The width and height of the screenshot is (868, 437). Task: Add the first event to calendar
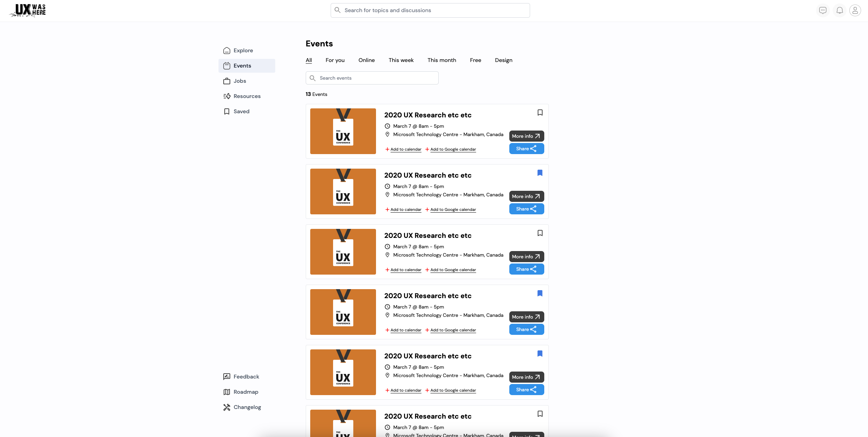click(x=403, y=149)
